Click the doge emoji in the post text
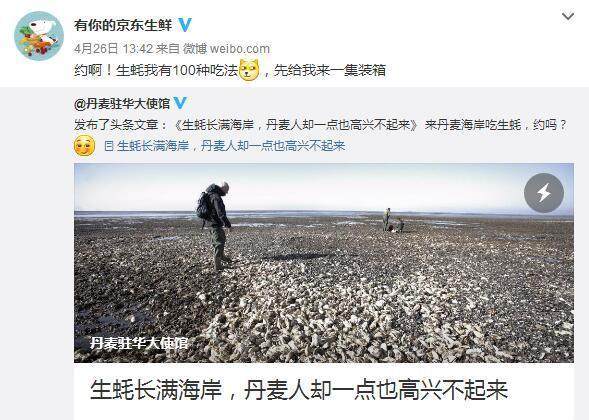Viewport: 589px width, 420px height. tap(249, 70)
